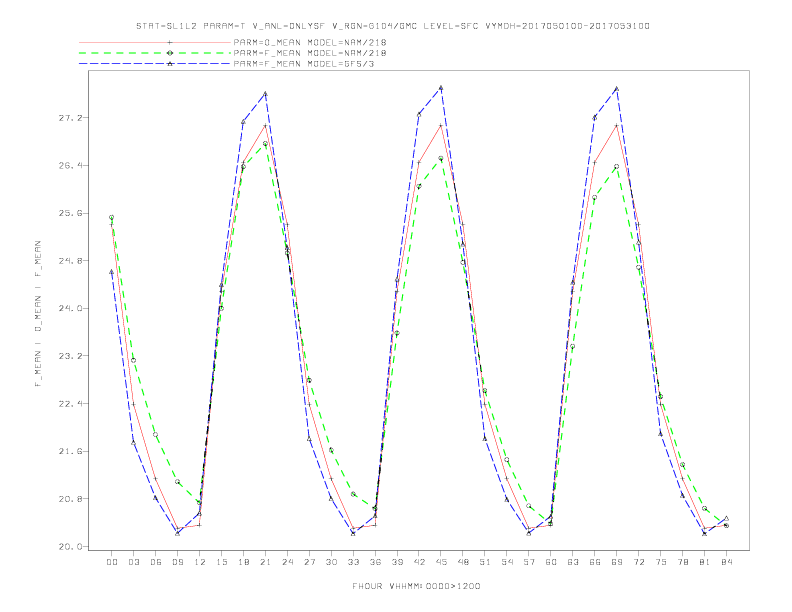Click the x-axis tick label 06
This screenshot has height=612, width=792.
click(156, 562)
